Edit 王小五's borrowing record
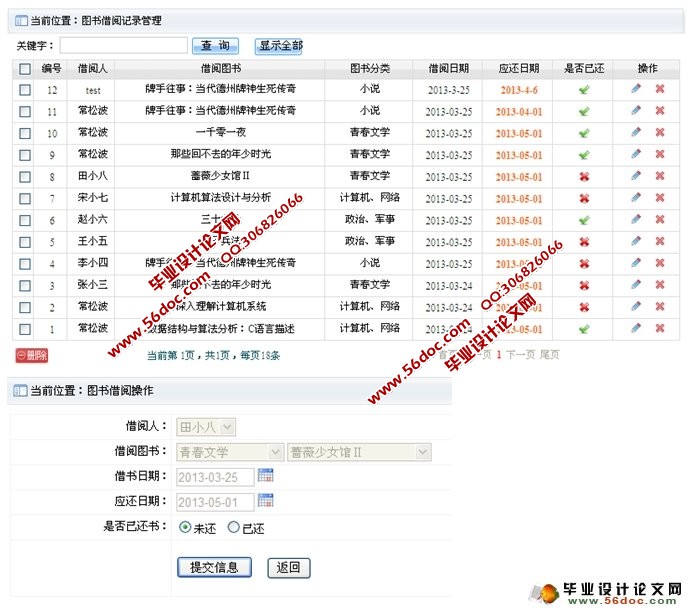The image size is (692, 611). [636, 241]
